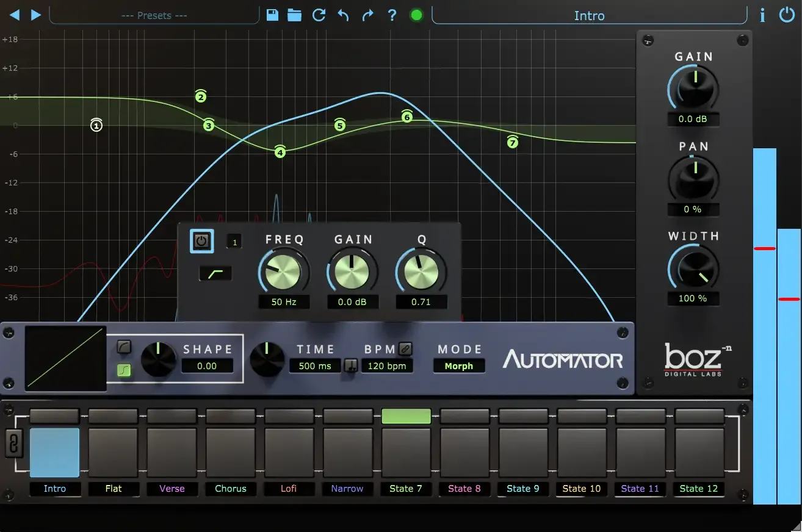Open help via the question mark icon
The height and width of the screenshot is (532, 802).
392,15
